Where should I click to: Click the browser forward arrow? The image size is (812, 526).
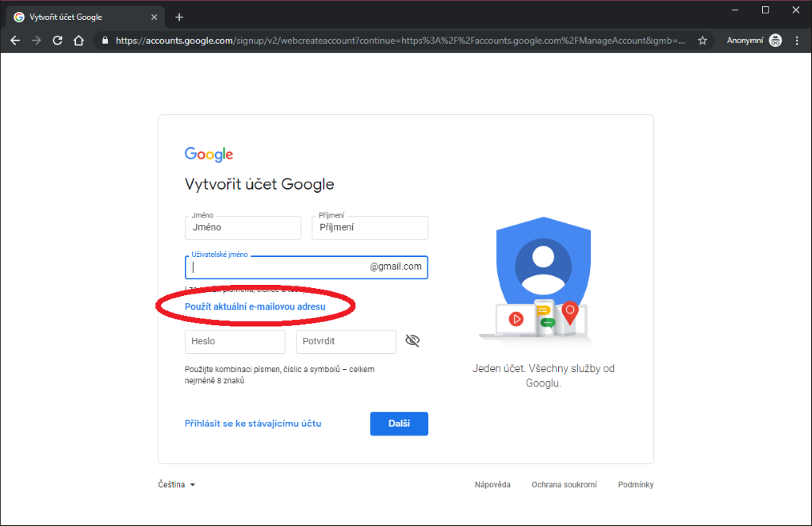36,40
